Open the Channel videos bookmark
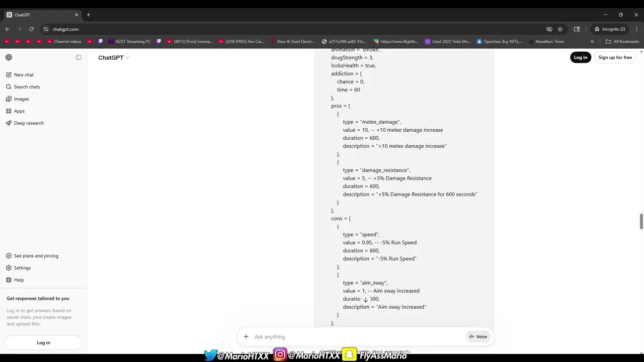 coord(64,42)
